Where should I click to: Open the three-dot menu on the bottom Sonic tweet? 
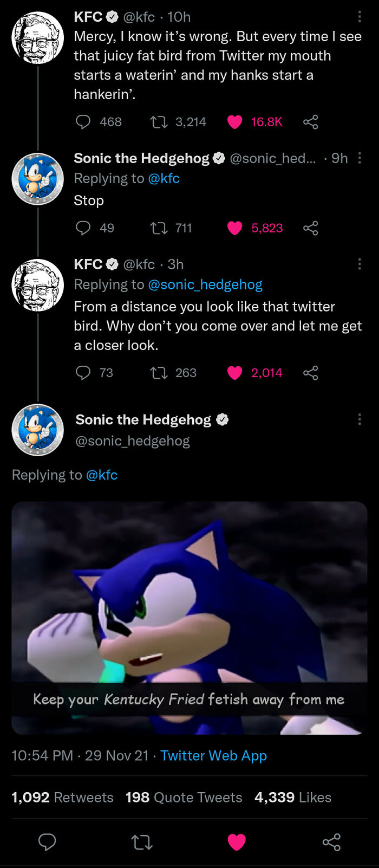click(x=360, y=419)
